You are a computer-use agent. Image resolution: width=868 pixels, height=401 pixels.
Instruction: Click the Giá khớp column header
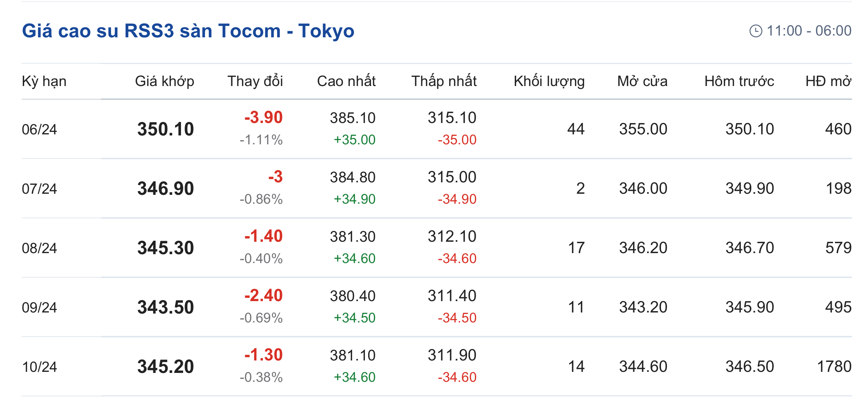point(164,81)
